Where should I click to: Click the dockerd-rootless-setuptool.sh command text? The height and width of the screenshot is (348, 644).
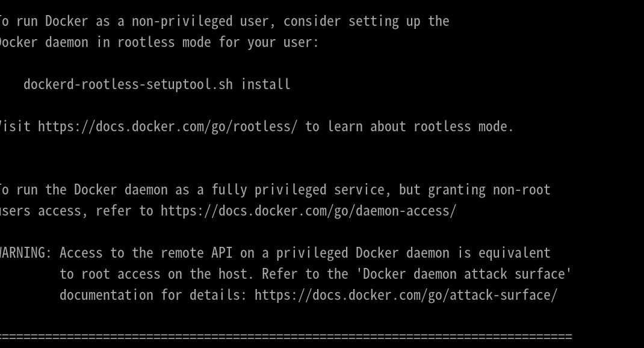coord(128,84)
